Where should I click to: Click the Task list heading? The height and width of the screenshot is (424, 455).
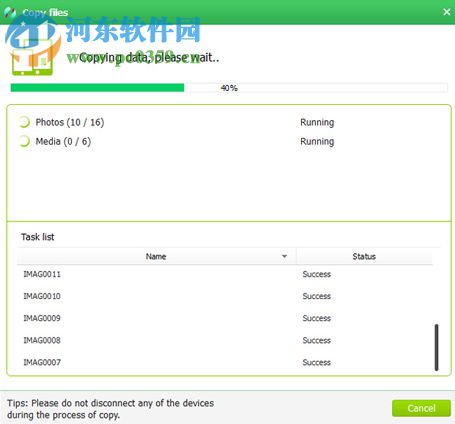click(x=37, y=237)
